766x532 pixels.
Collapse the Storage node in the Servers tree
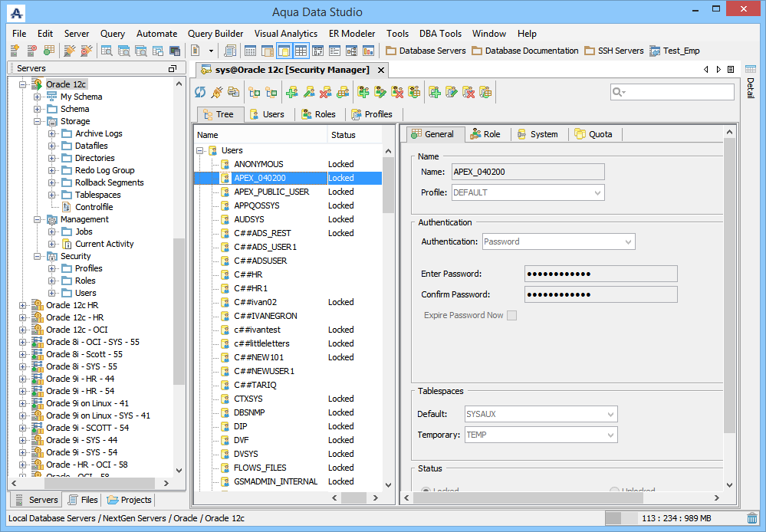(38, 121)
